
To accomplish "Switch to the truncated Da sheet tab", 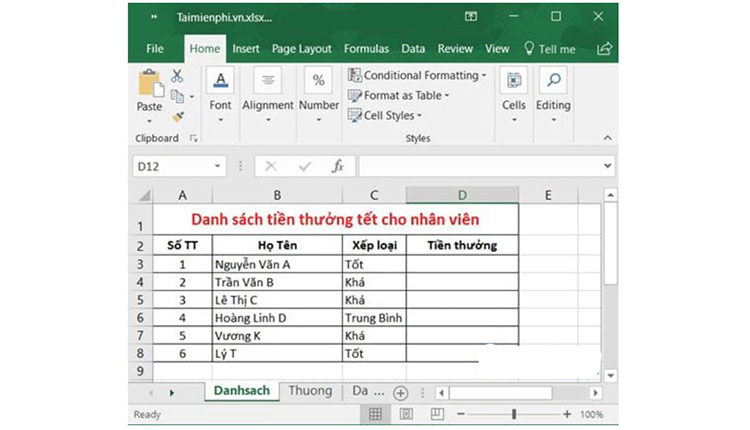I will (x=367, y=391).
